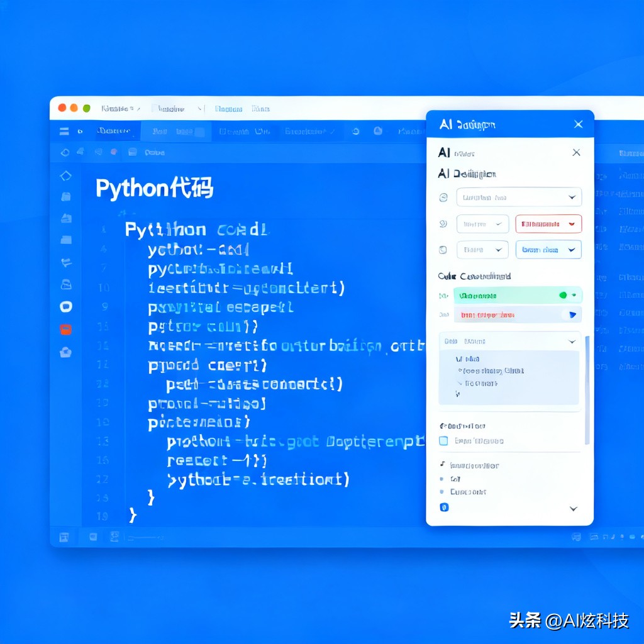Click the hamburger menu icon in the toolbar
This screenshot has height=644, width=644.
click(64, 131)
